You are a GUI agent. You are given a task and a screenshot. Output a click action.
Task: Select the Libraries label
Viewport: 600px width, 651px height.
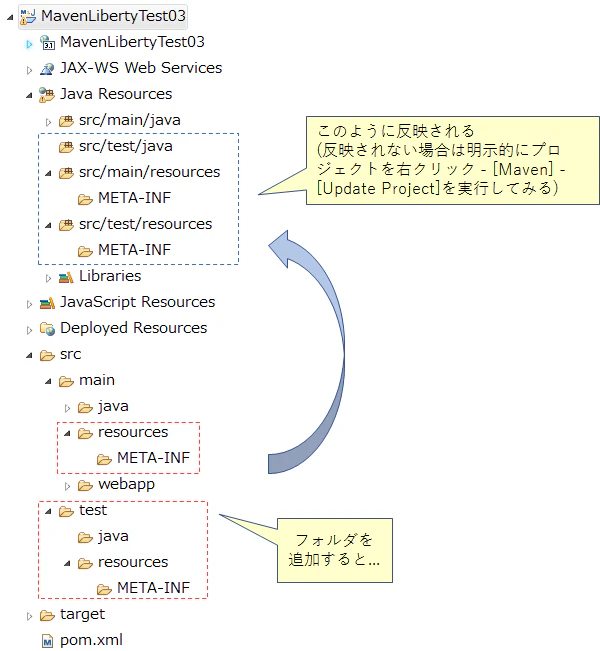110,276
